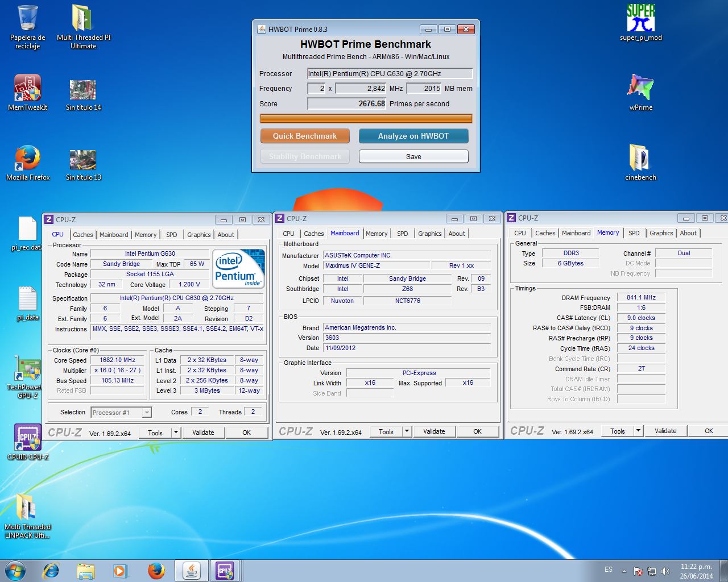Open the network tray icon
Screen dimensions: 728x582
click(652, 571)
